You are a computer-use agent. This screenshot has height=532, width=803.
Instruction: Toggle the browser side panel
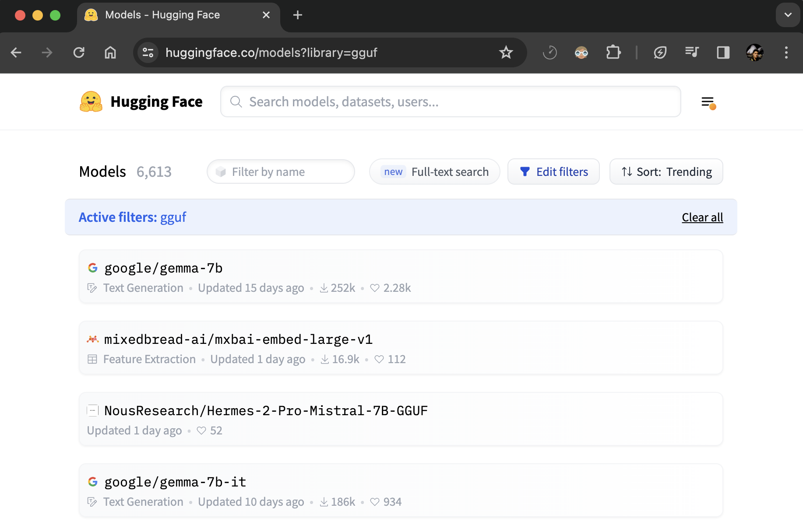pyautogui.click(x=723, y=52)
